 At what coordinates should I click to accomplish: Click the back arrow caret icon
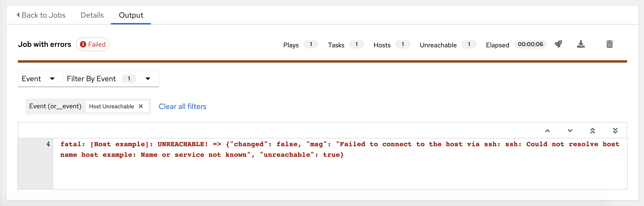(x=18, y=15)
